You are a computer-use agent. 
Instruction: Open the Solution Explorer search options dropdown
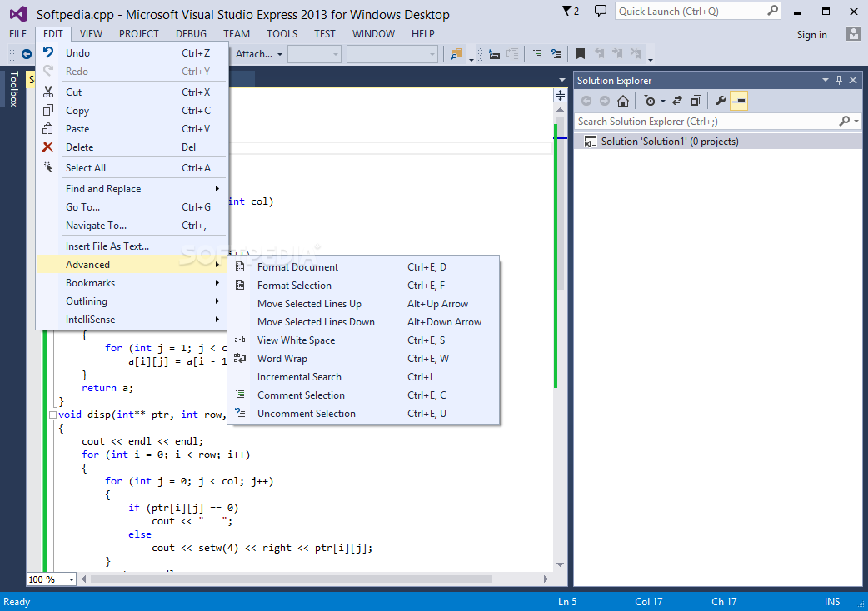856,121
